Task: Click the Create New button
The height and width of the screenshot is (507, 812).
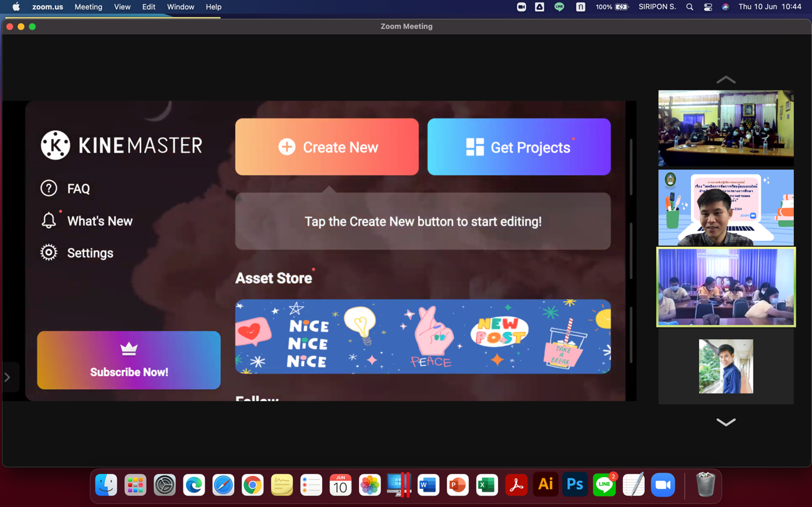Action: point(327,147)
